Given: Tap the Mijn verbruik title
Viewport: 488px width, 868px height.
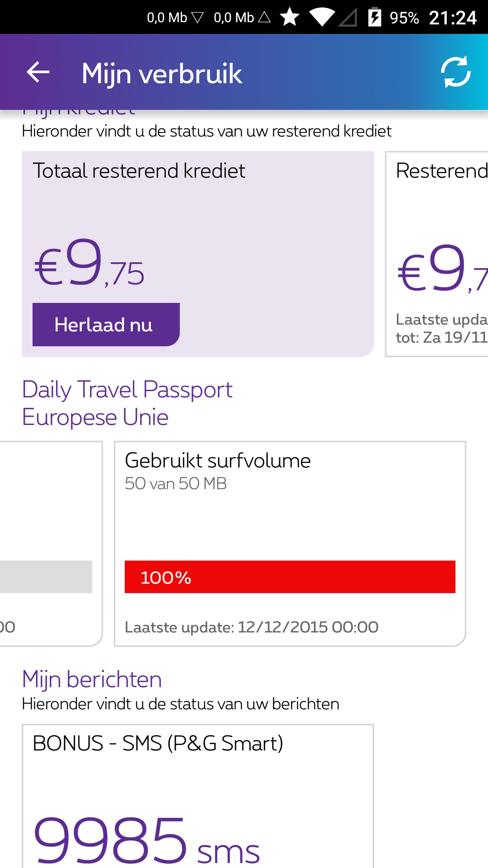Looking at the screenshot, I should coord(162,73).
